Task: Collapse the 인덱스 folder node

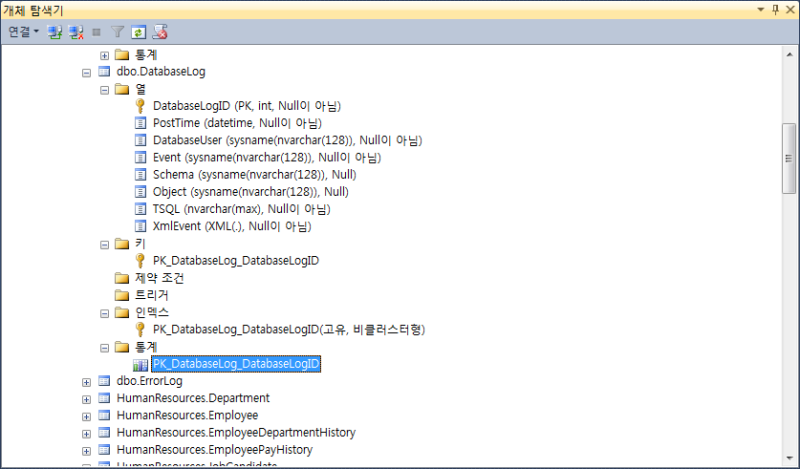Action: [104, 313]
